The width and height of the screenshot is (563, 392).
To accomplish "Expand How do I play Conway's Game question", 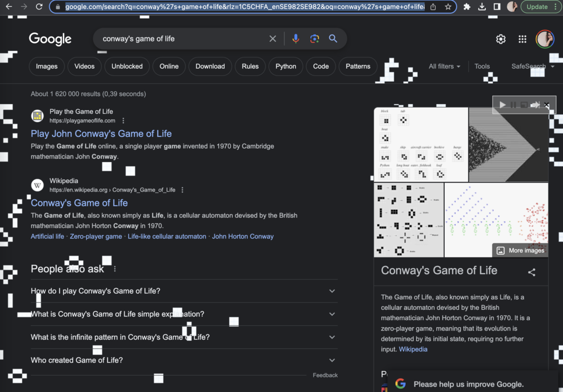I will tap(184, 291).
